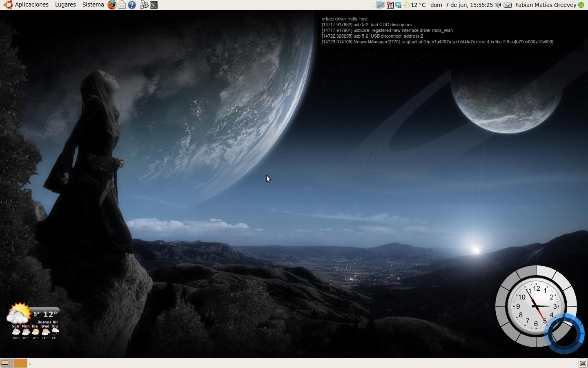Image resolution: width=588 pixels, height=368 pixels.
Task: Click the 'bad CDC descriptors' log line
Action: (x=367, y=25)
